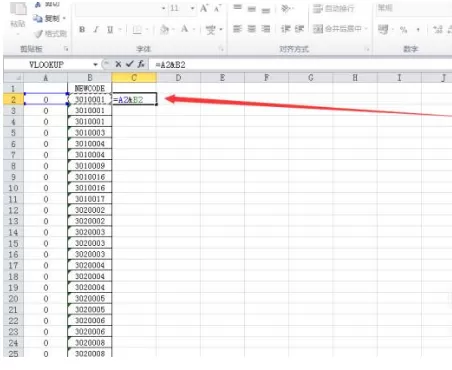This screenshot has width=452, height=370.
Task: Decrease the cell indent
Action: click(x=285, y=29)
